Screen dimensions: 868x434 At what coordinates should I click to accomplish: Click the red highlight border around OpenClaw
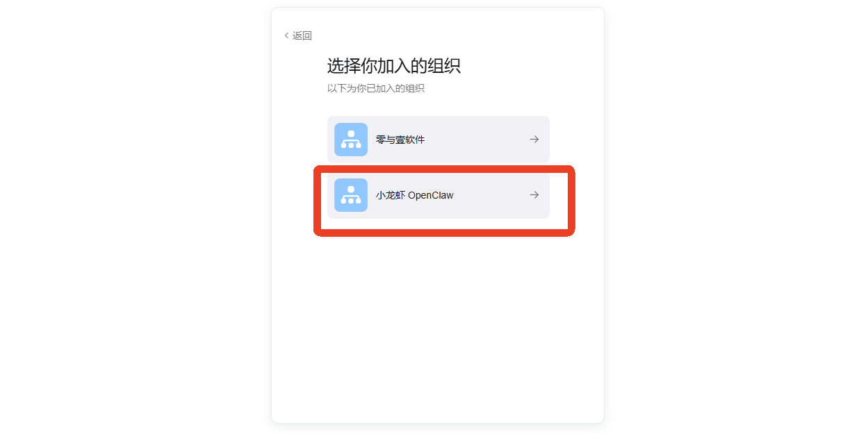tap(444, 169)
